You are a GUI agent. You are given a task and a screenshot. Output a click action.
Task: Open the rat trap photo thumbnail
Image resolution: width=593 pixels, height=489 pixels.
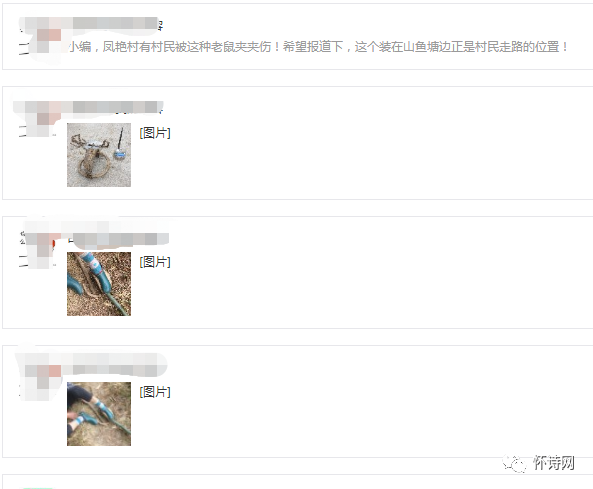99,155
